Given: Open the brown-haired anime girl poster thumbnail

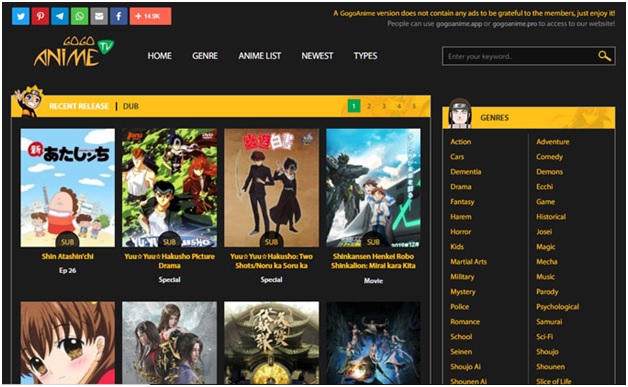Looking at the screenshot, I should click(68, 343).
